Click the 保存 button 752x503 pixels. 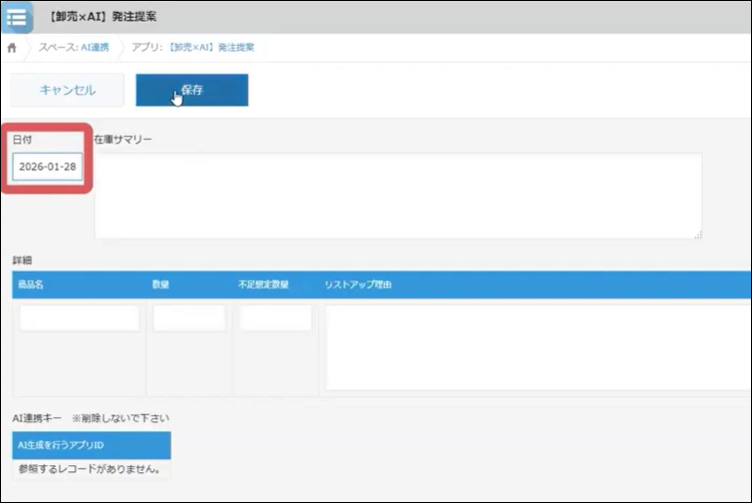(x=192, y=90)
